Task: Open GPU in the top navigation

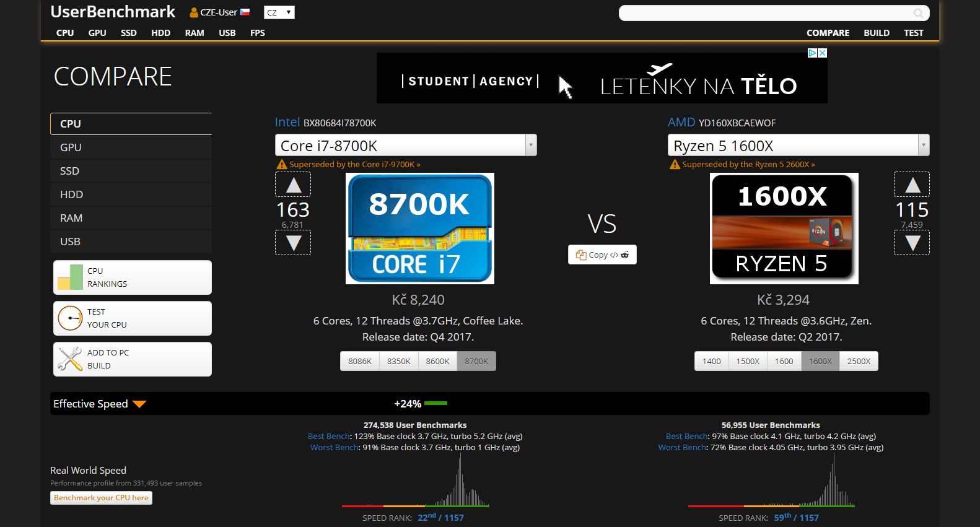Action: [x=97, y=33]
